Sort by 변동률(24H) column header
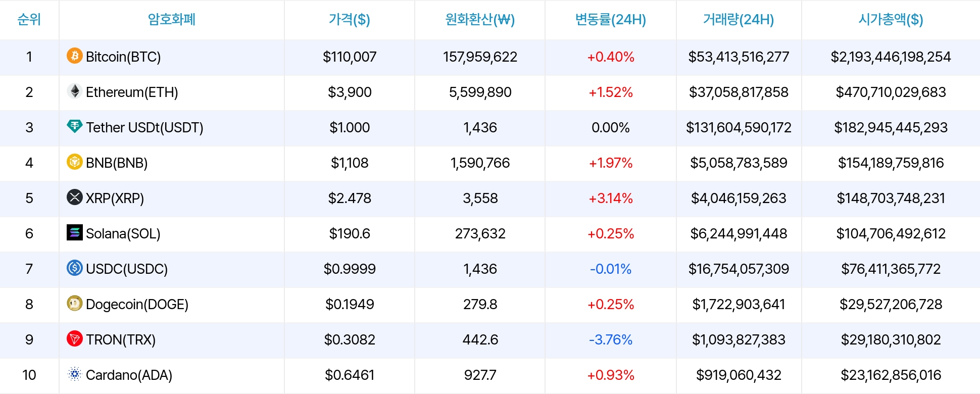 (x=611, y=20)
